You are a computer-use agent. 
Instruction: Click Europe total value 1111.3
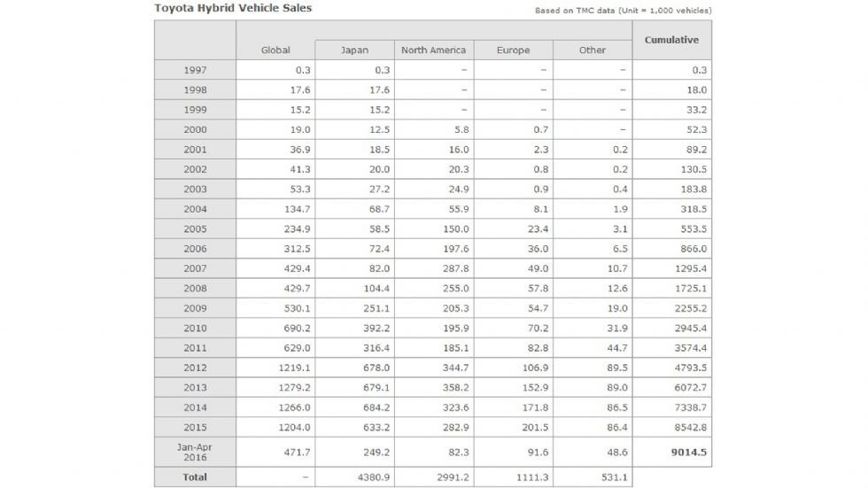[532, 477]
